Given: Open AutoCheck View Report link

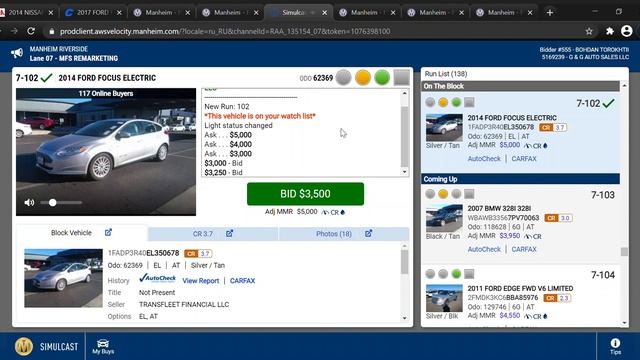Looking at the screenshot, I should pyautogui.click(x=200, y=281).
